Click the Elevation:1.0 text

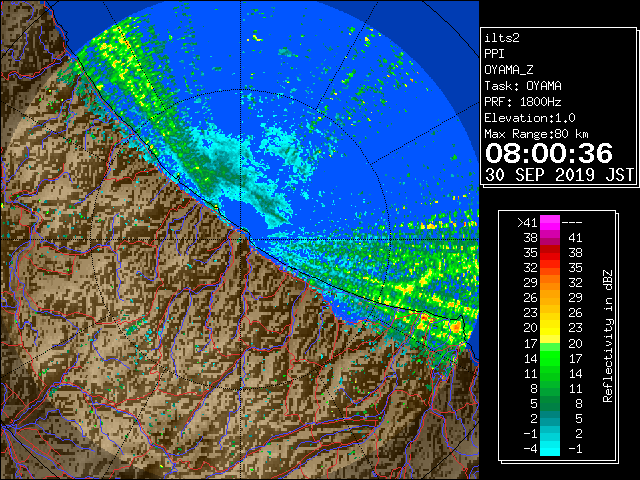[530, 118]
